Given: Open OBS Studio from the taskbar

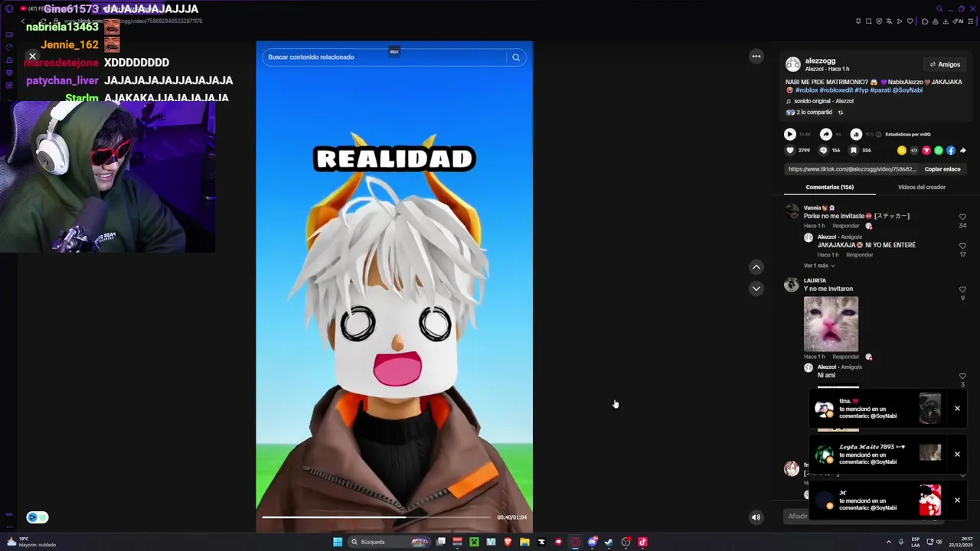Looking at the screenshot, I should click(626, 542).
